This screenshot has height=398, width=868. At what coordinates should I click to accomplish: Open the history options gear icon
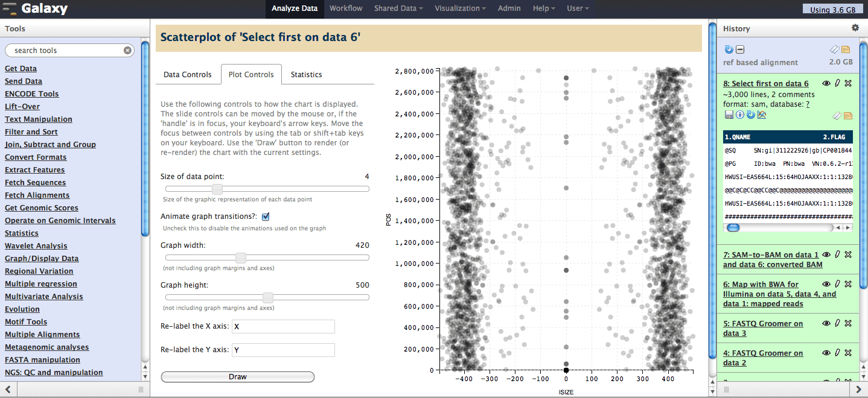(855, 28)
